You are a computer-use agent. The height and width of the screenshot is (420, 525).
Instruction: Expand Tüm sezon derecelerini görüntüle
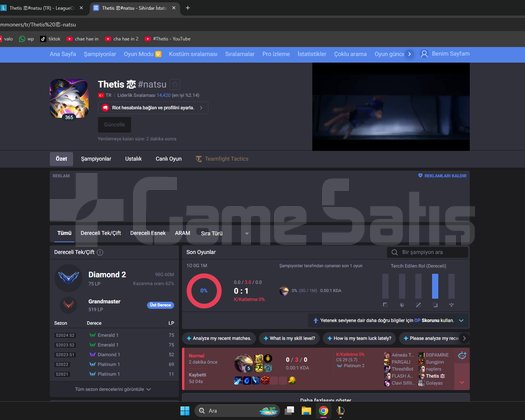(x=113, y=389)
